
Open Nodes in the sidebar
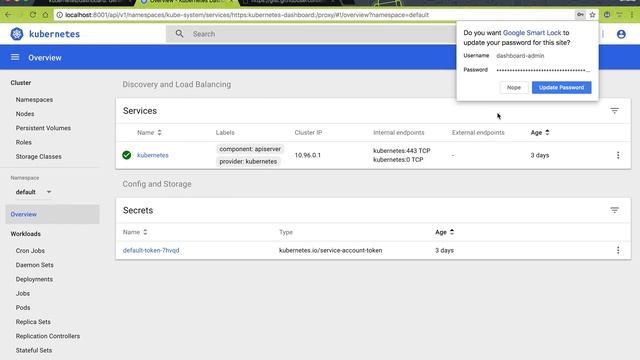pos(25,114)
